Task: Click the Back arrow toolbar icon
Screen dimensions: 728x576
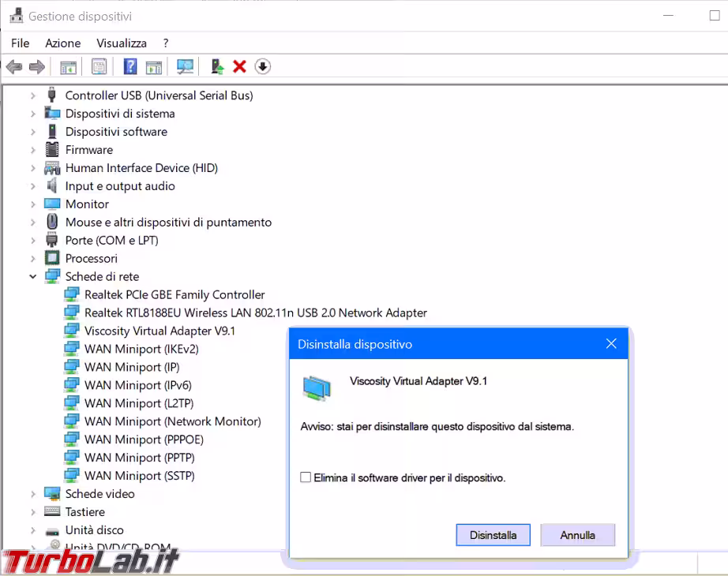Action: [14, 67]
